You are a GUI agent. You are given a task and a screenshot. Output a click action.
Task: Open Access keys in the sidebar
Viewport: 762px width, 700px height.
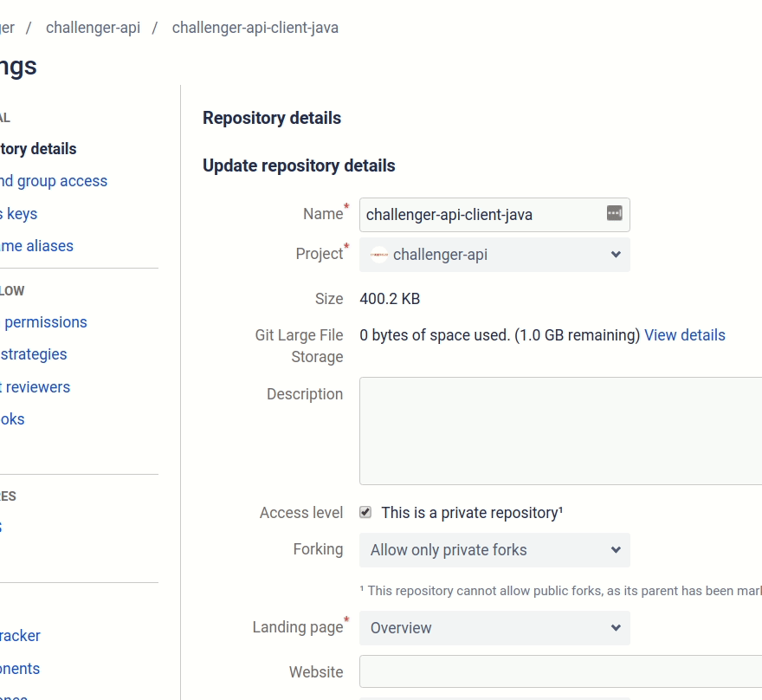[19, 214]
